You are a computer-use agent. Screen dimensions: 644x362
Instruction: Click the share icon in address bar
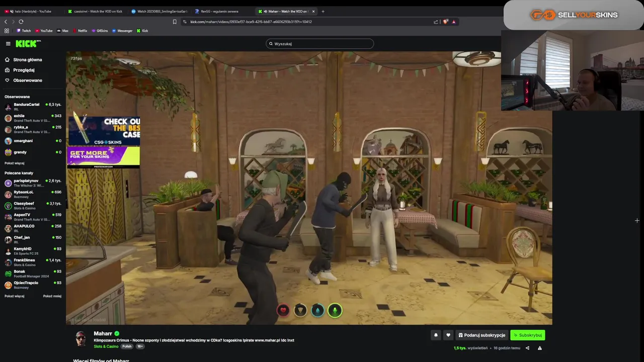[436, 22]
